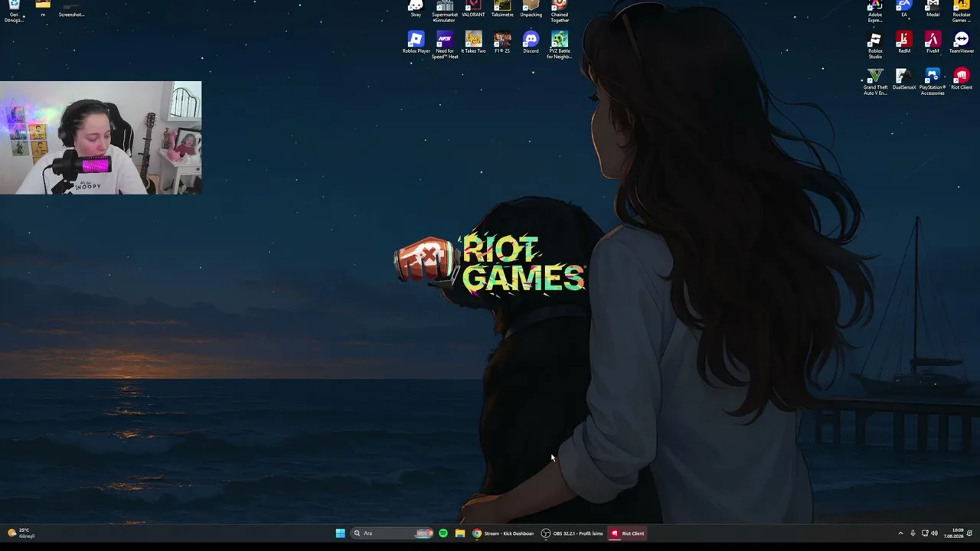
Task: Launch Supermarket Simulator from the desktop
Action: click(445, 11)
